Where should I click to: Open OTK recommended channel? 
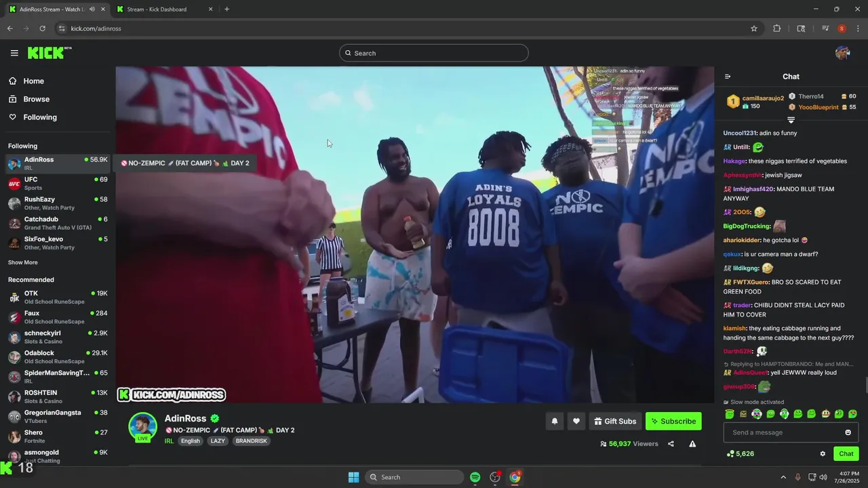pyautogui.click(x=58, y=297)
